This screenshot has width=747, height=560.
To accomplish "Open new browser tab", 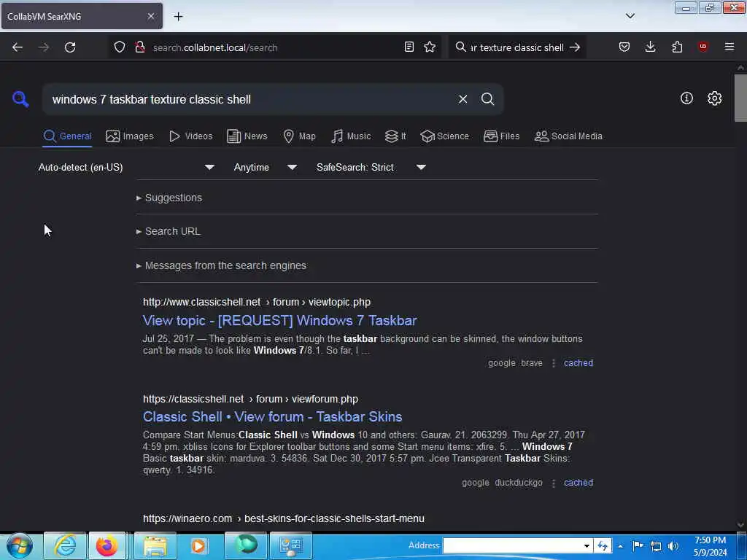I will click(178, 17).
